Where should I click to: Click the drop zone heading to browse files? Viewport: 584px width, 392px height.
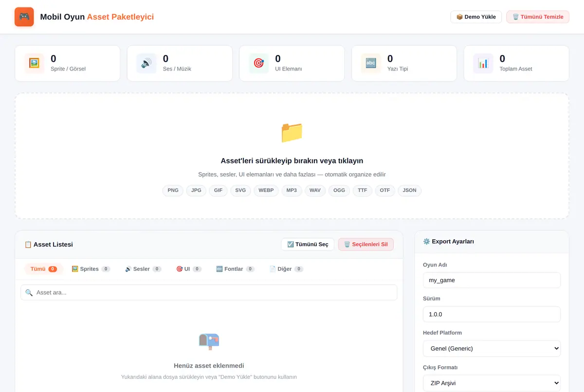pos(292,161)
